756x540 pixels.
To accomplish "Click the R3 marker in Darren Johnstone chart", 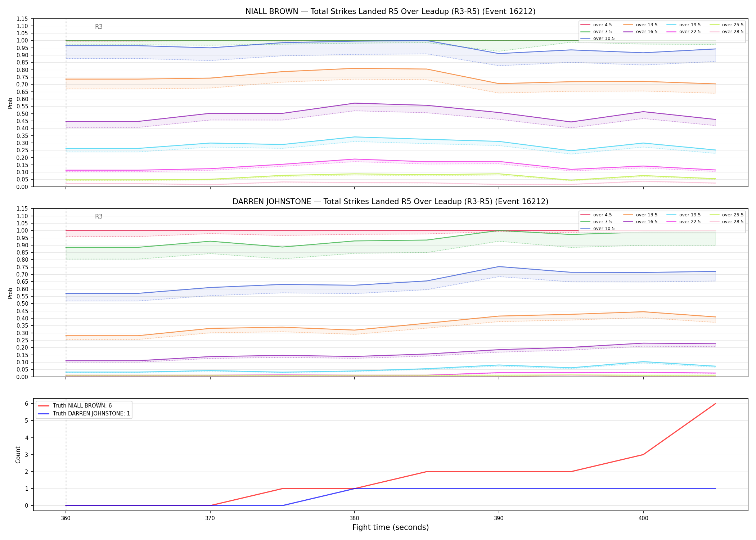I will 99,216.
